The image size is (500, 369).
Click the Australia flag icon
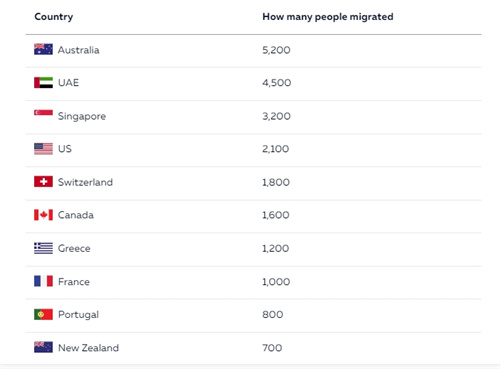point(43,49)
